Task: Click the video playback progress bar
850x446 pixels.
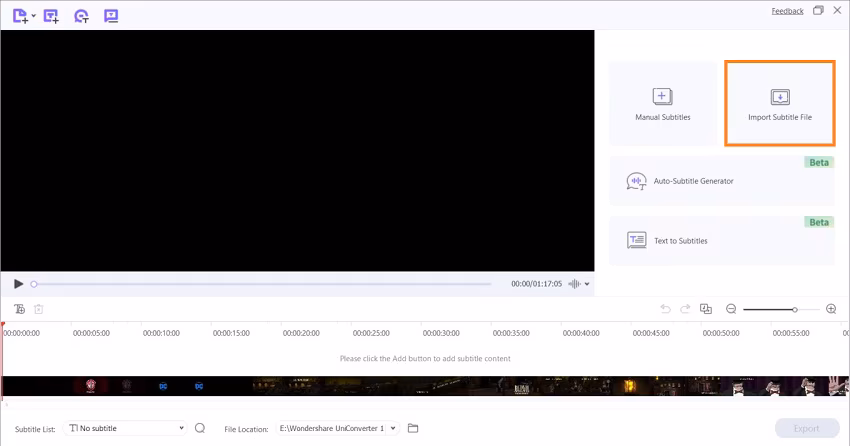Action: click(261, 284)
